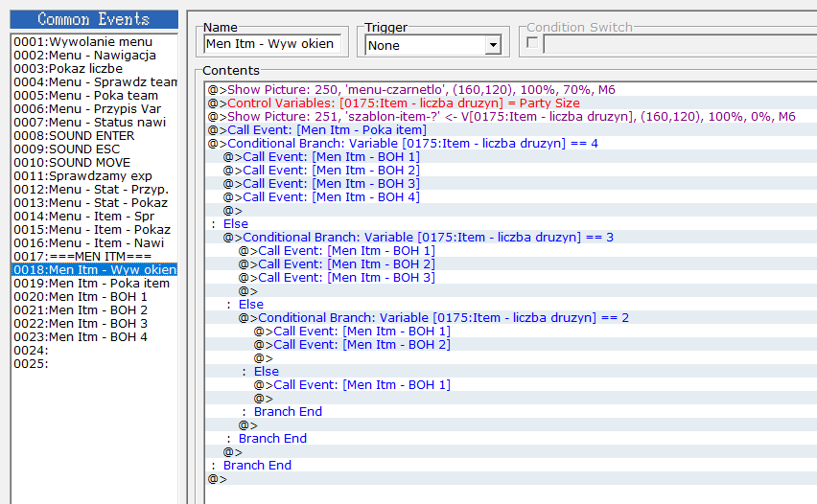Viewport: 817px width, 504px height.
Task: Click the Common Events header
Action: pos(94,19)
